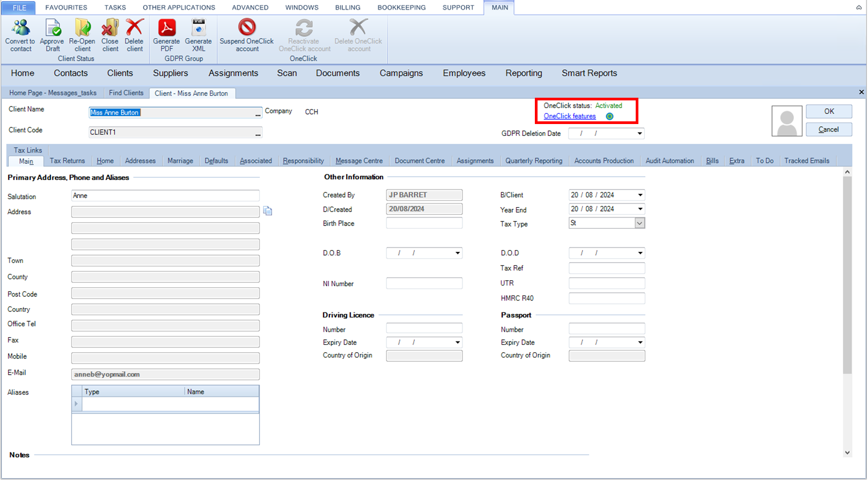Expand the Passport Expiry Date picker

click(640, 343)
